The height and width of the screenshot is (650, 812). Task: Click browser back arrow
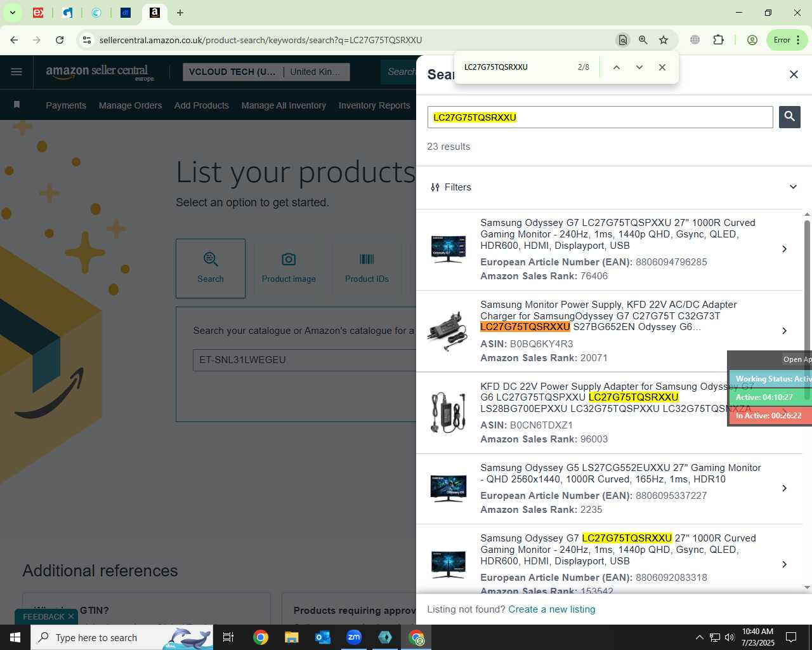14,40
